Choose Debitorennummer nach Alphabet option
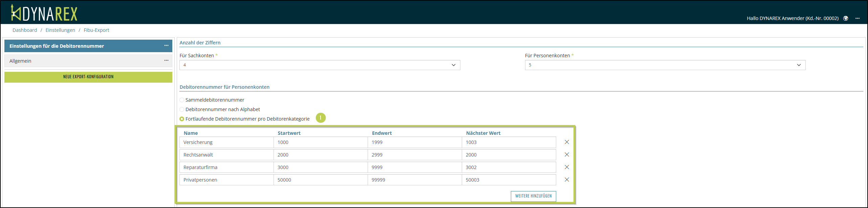This screenshot has width=868, height=208. point(182,109)
